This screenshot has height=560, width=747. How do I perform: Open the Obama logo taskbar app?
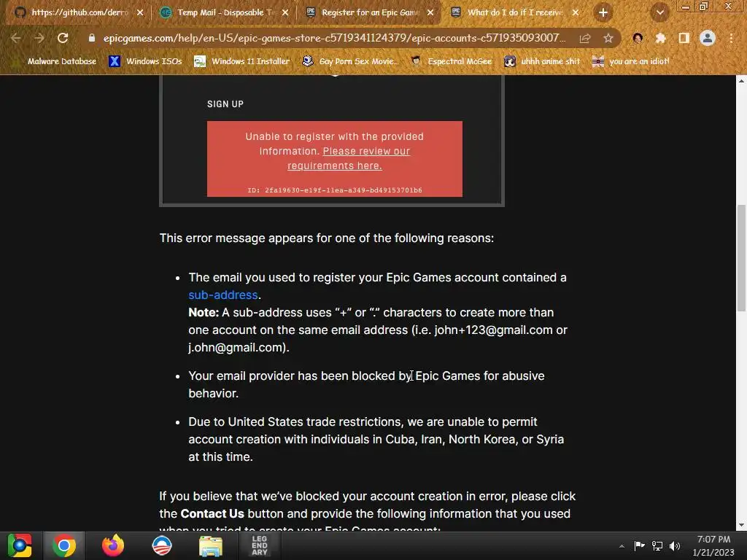point(162,545)
